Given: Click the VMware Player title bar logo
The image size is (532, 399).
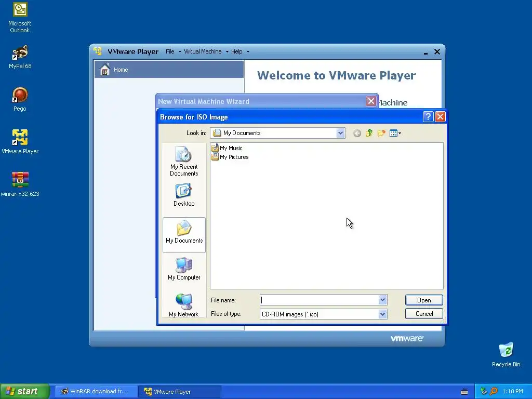Looking at the screenshot, I should click(x=98, y=51).
